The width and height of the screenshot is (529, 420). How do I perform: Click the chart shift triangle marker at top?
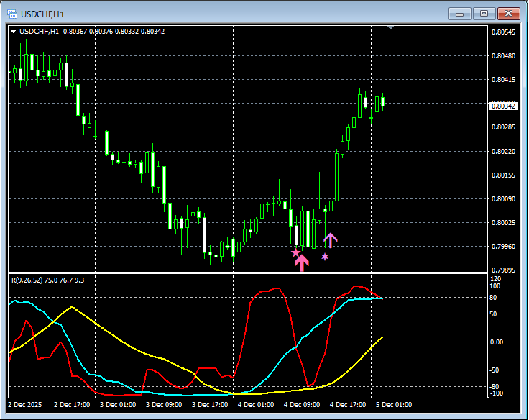pos(390,28)
